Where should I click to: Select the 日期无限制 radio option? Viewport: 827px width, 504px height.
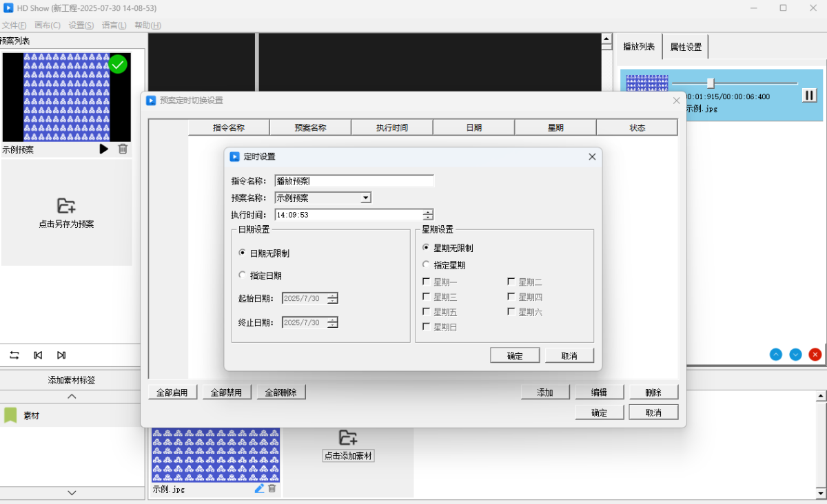[x=242, y=253]
